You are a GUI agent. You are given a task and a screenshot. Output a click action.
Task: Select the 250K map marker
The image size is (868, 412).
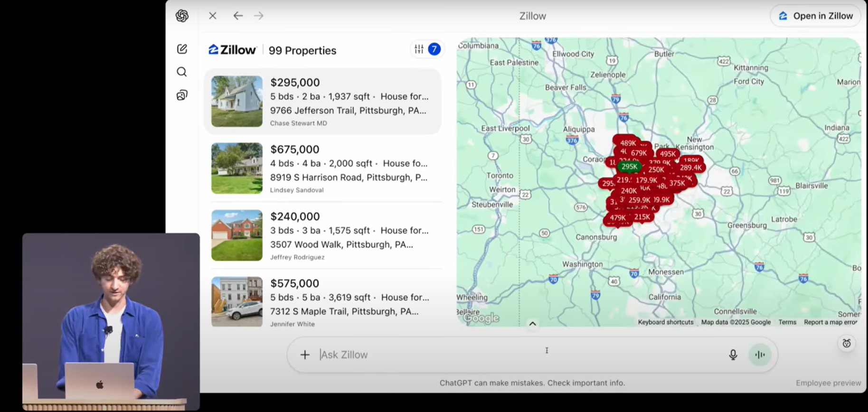tap(656, 169)
